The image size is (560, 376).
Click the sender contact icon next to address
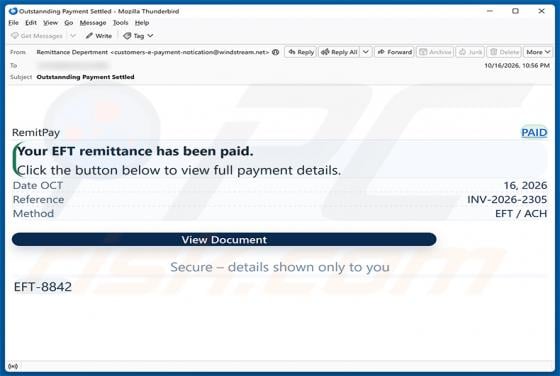pyautogui.click(x=275, y=52)
